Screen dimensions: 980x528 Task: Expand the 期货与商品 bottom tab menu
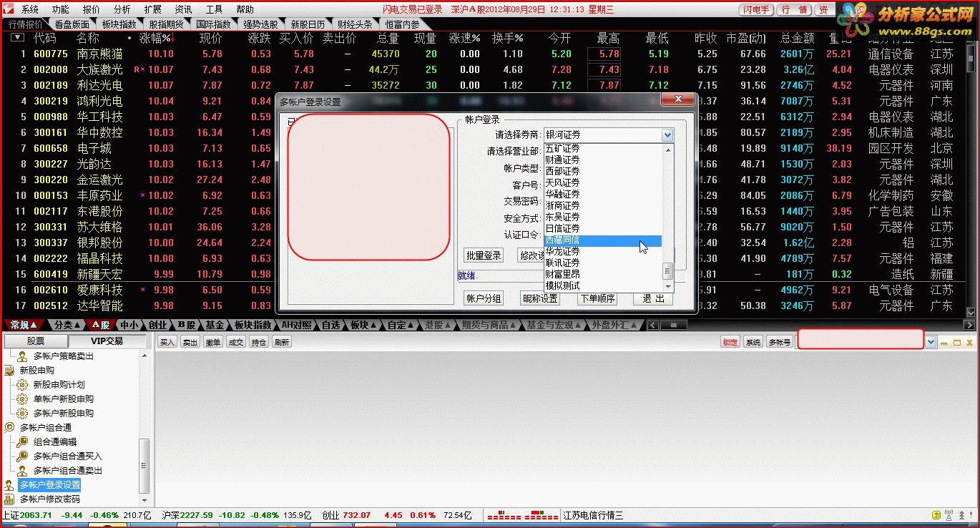coord(489,325)
